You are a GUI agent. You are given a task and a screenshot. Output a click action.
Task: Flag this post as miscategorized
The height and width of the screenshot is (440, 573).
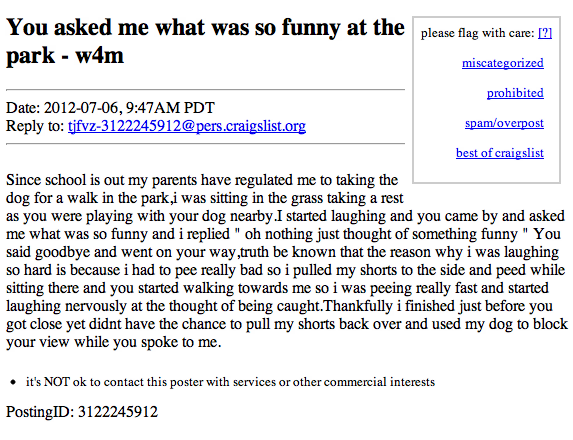point(502,63)
